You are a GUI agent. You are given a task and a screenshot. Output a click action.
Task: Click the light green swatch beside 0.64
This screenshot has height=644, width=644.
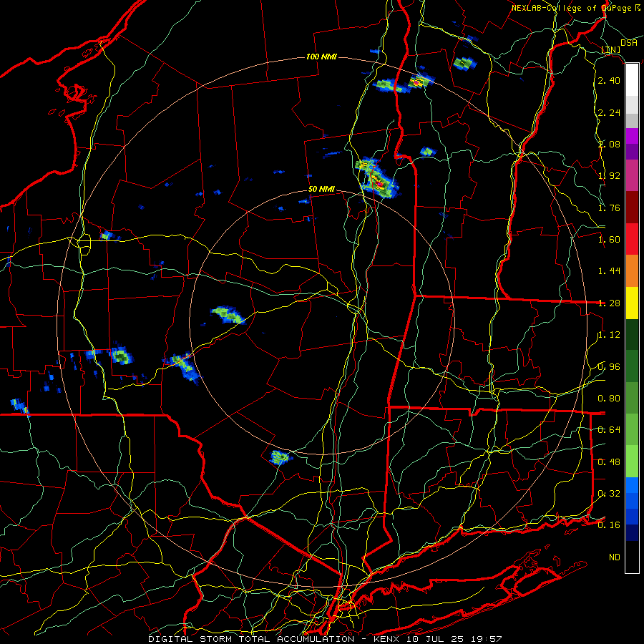632,429
